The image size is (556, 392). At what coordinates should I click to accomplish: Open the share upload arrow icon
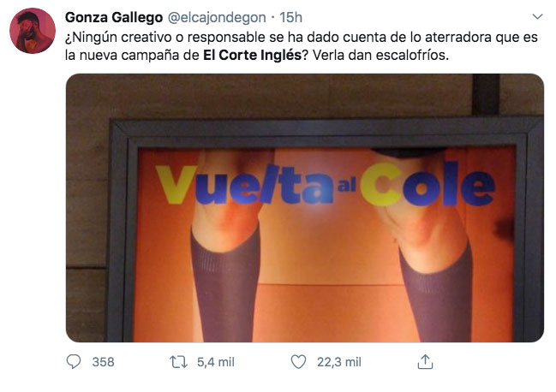coord(425,362)
